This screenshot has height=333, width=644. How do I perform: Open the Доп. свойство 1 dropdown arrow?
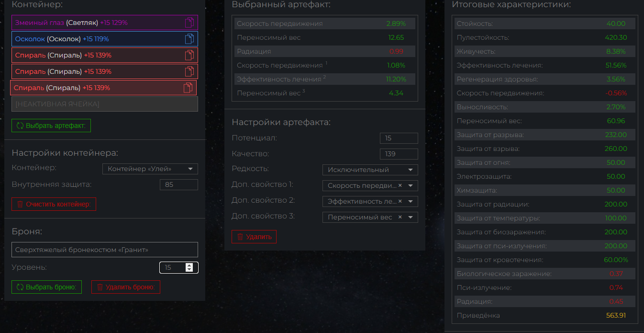pyautogui.click(x=411, y=185)
